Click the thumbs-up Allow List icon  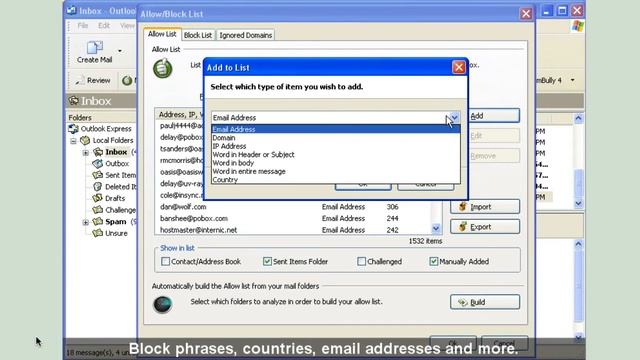tap(163, 68)
